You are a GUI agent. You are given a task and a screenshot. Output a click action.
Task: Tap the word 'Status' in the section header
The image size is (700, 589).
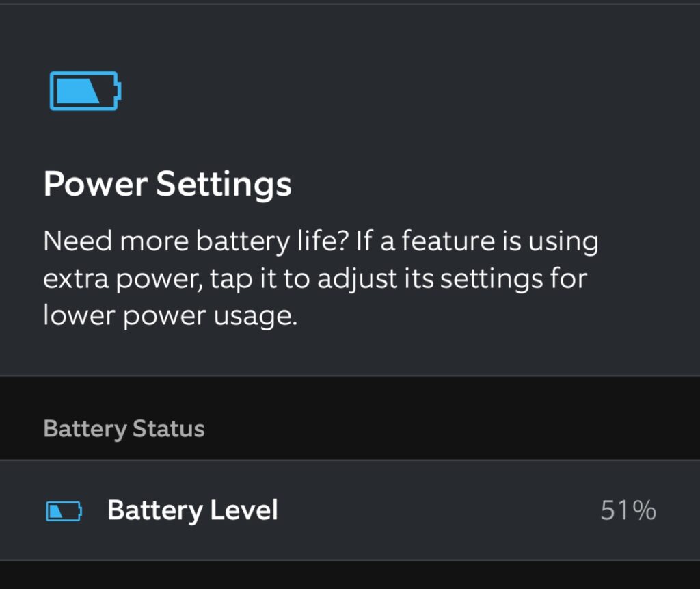(x=168, y=429)
